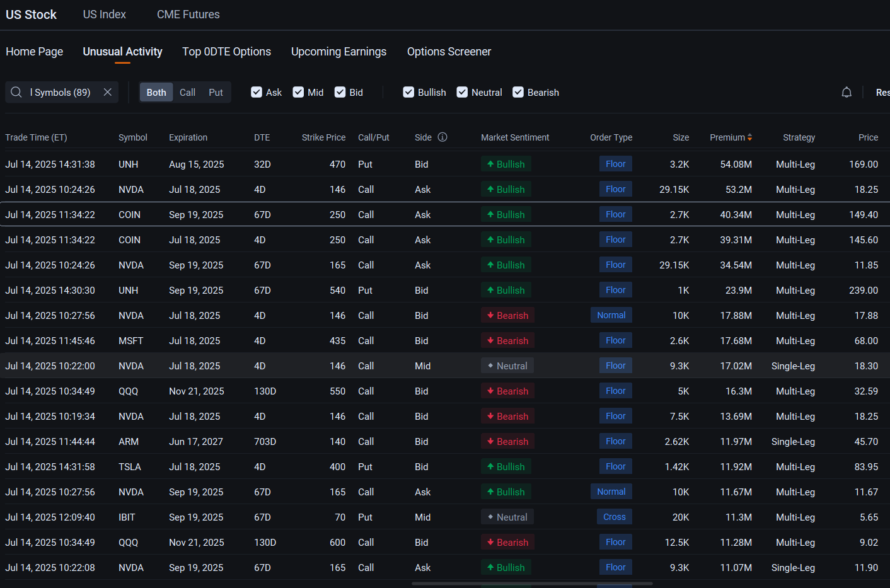Use the horizontal scrollbar at the bottom

pos(532,584)
